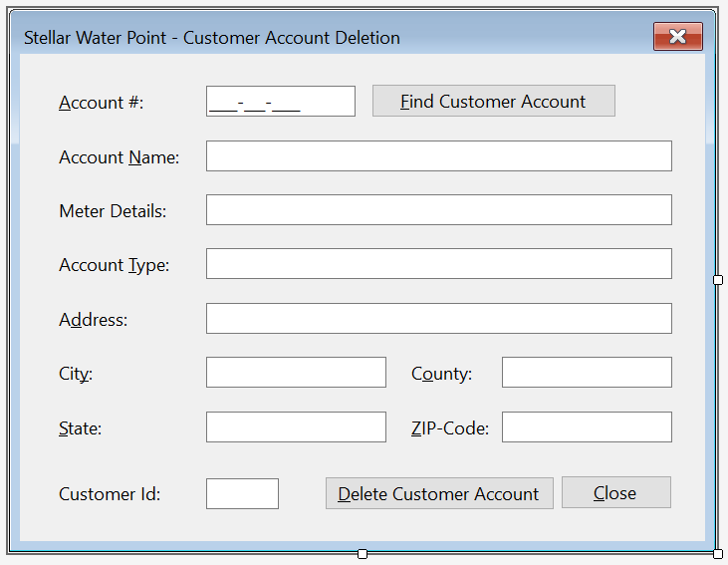Viewport: 728px width, 565px height.
Task: Click the form's bottom-edge sizing handle
Action: [x=363, y=554]
